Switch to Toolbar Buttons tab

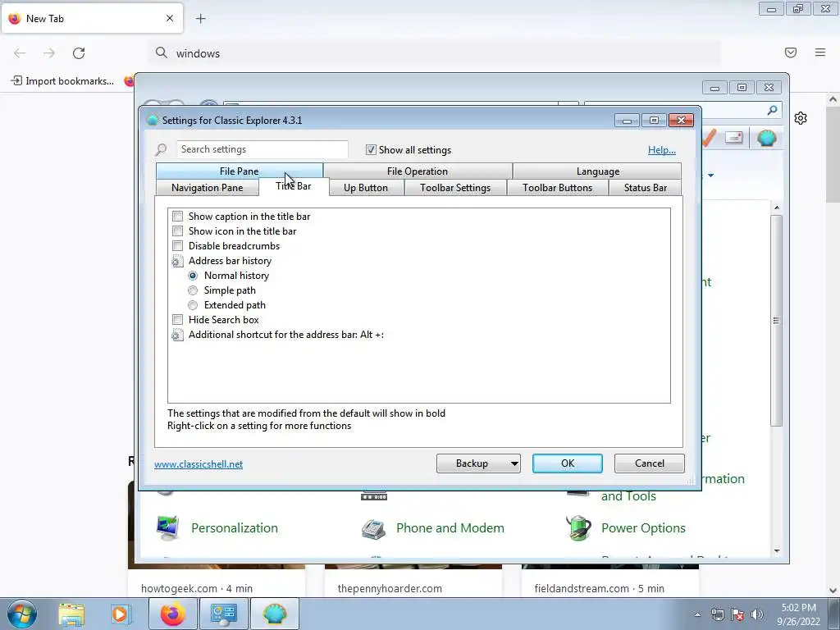(x=558, y=188)
